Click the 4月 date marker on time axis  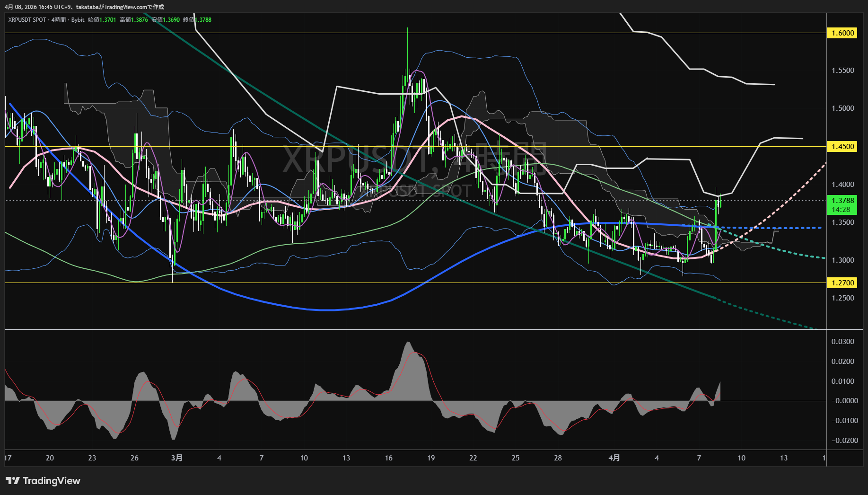pos(614,458)
